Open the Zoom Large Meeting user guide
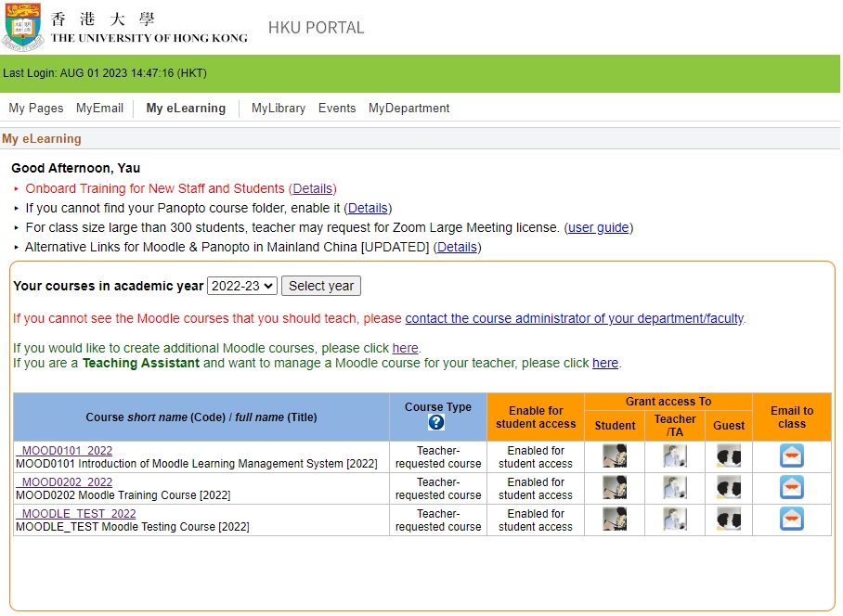843x616 pixels. pos(599,227)
